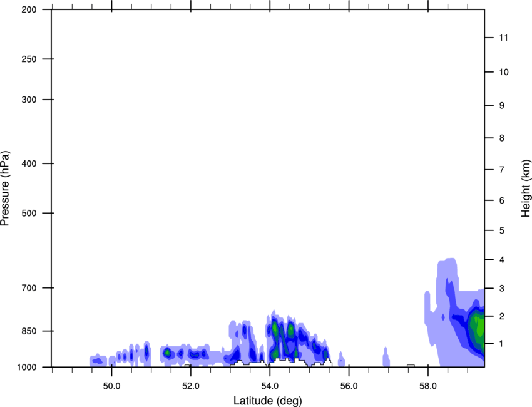Click the green contour blob near 51.4 degrees
This screenshot has height=407, width=532.
click(x=167, y=353)
